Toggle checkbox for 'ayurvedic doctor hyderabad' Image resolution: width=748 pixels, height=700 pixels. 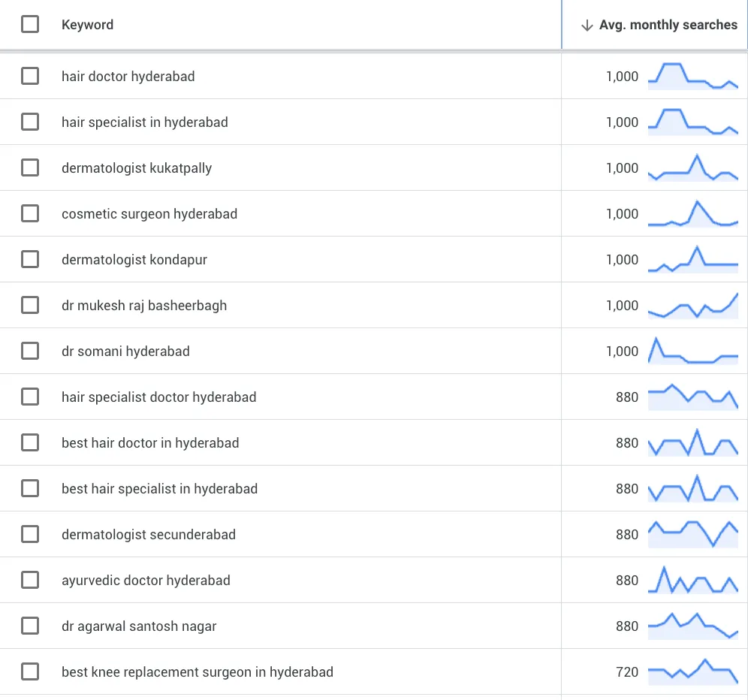(30, 580)
